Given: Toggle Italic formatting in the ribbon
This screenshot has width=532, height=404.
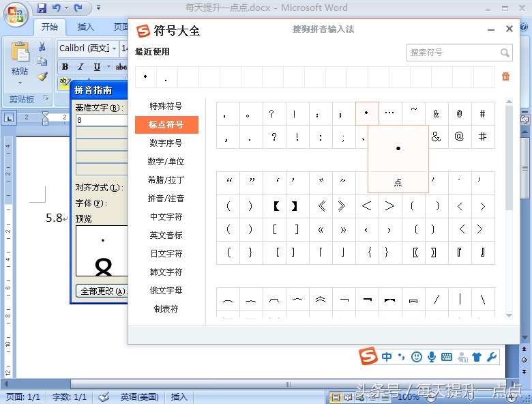Looking at the screenshot, I should [80, 67].
